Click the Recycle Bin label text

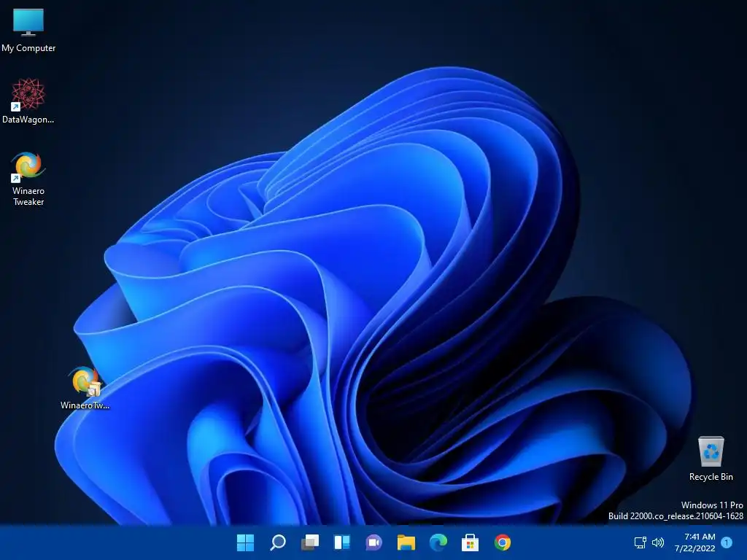point(711,477)
